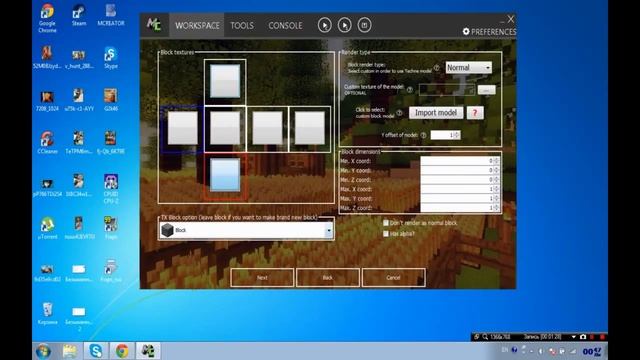This screenshot has height=360, width=640.
Task: Open the TX Block option dropdown
Action: coord(246,230)
